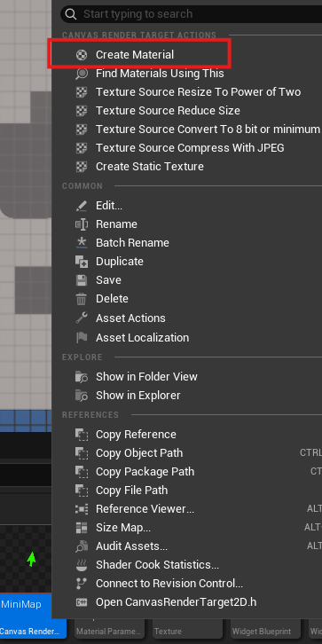
Task: Click the icon beside Texture Source Convert
Action: point(82,130)
